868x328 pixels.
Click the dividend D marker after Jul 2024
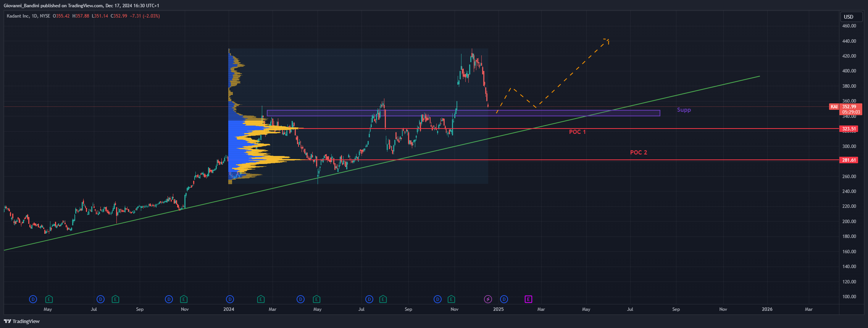[x=369, y=299]
